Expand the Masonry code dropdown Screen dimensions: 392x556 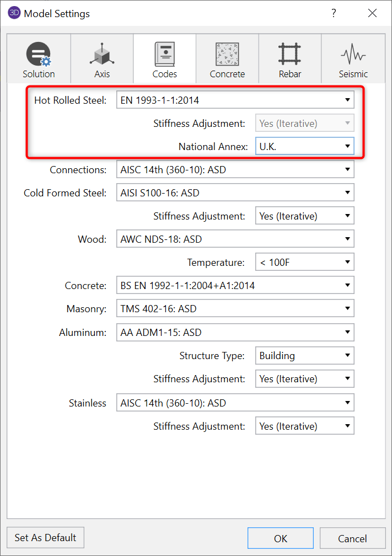(235, 309)
